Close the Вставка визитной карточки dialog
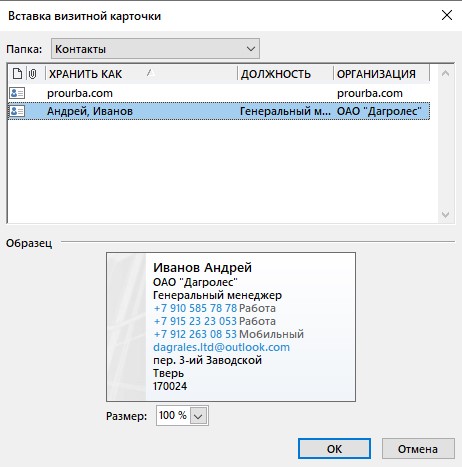This screenshot has width=462, height=467. point(447,15)
